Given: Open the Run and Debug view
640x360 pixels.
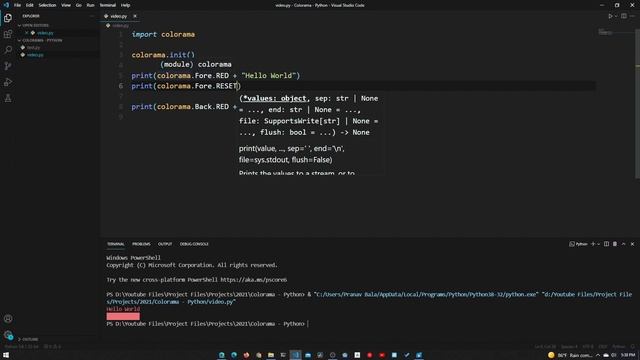Looking at the screenshot, I should 8,82.
